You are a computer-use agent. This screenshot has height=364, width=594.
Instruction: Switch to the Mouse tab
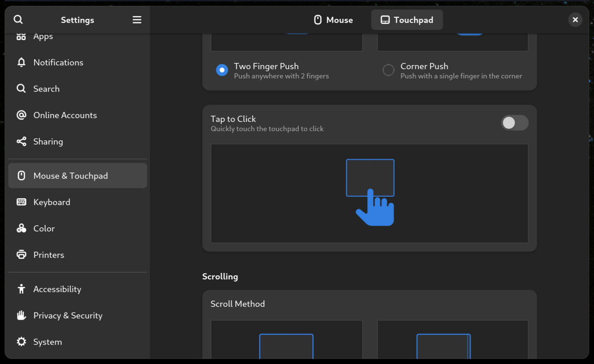(x=333, y=20)
